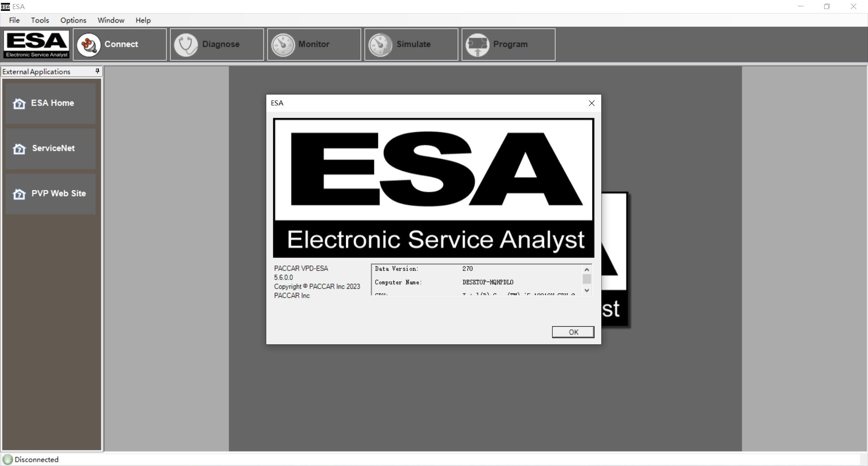Select the Diagnose toolbar label
Viewport: 868px width, 466px height.
221,44
